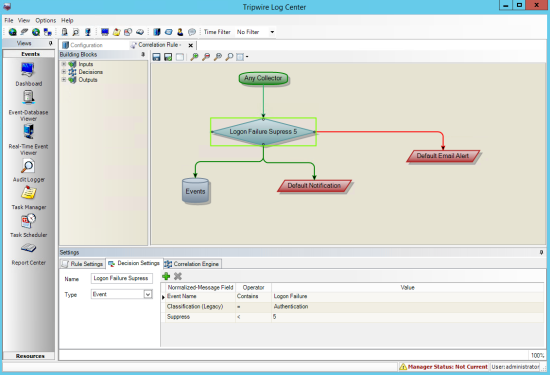Image resolution: width=550 pixels, height=375 pixels.
Task: Open the Dashboard view in sidebar
Action: pyautogui.click(x=28, y=74)
